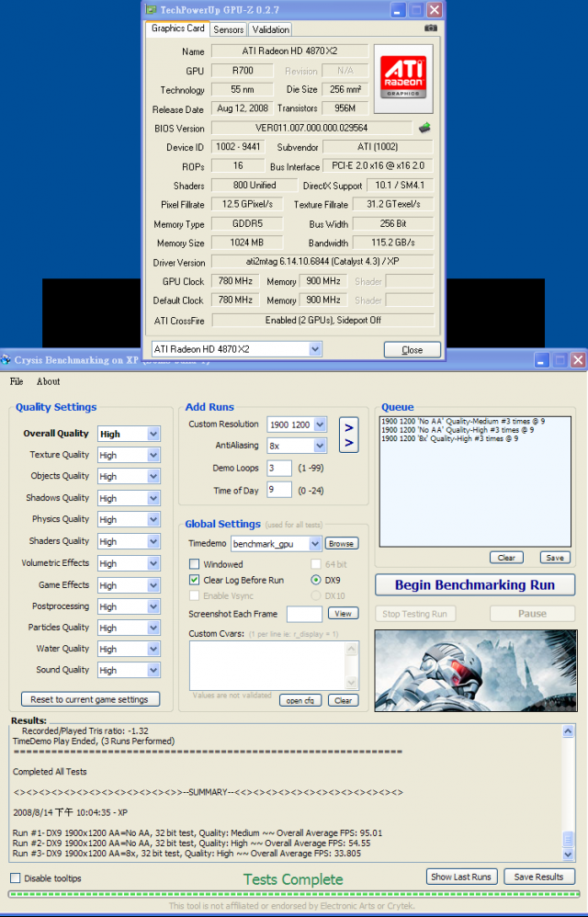Switch to the Sensors tab

click(228, 29)
